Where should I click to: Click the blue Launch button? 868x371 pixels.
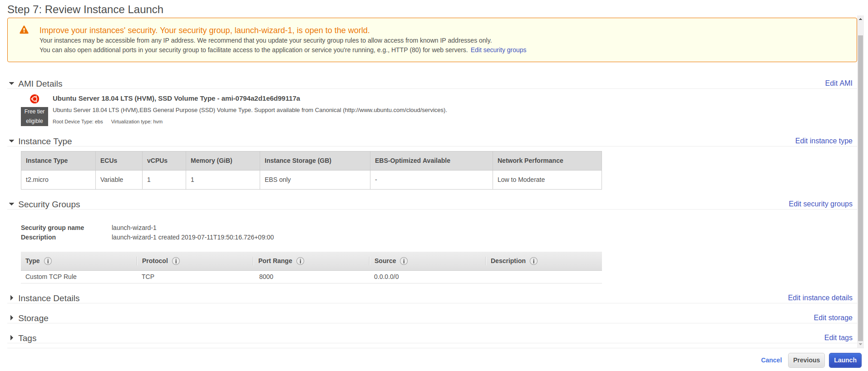click(x=845, y=360)
